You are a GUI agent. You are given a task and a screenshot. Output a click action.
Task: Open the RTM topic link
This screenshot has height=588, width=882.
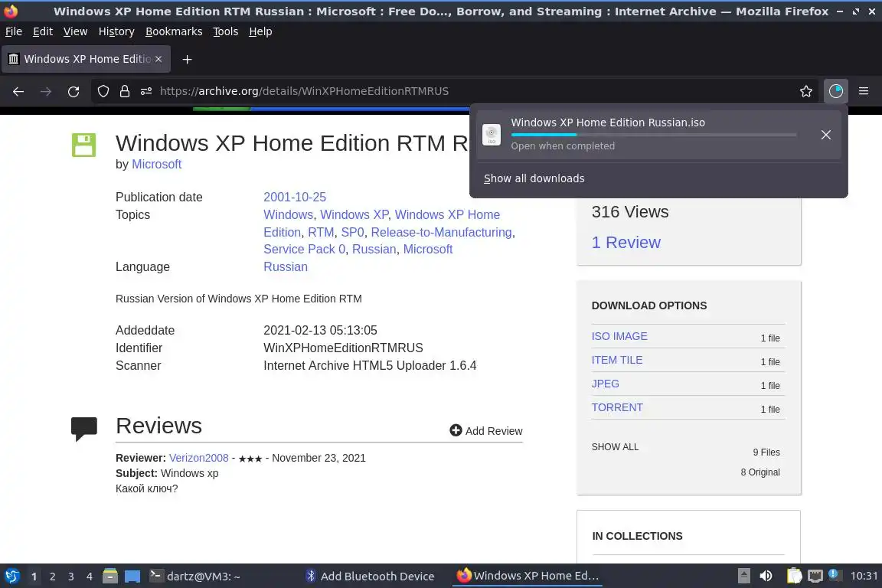point(321,233)
